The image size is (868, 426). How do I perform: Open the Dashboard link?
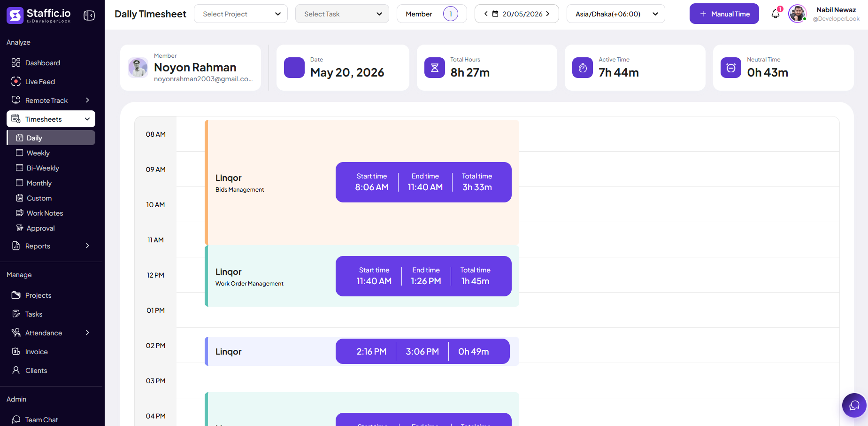click(43, 62)
